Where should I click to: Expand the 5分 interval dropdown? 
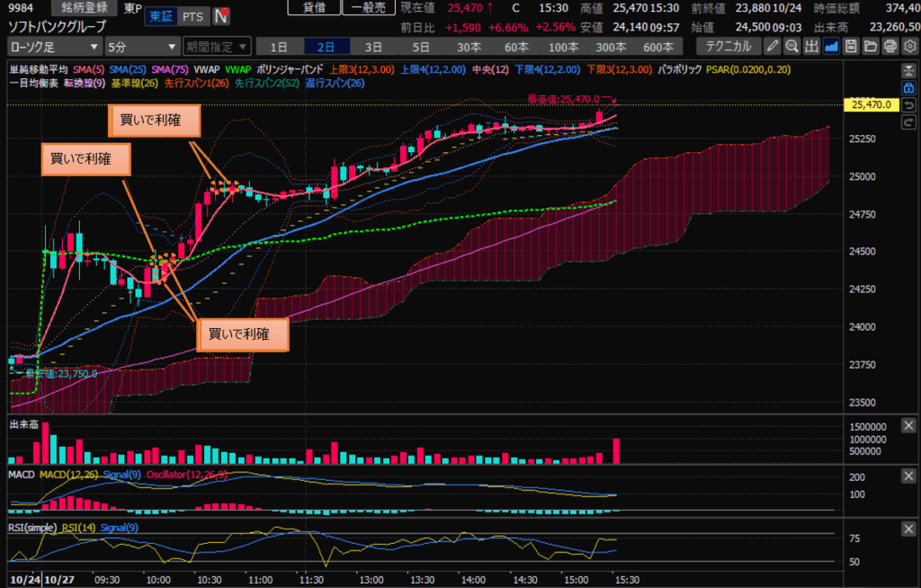[x=141, y=46]
